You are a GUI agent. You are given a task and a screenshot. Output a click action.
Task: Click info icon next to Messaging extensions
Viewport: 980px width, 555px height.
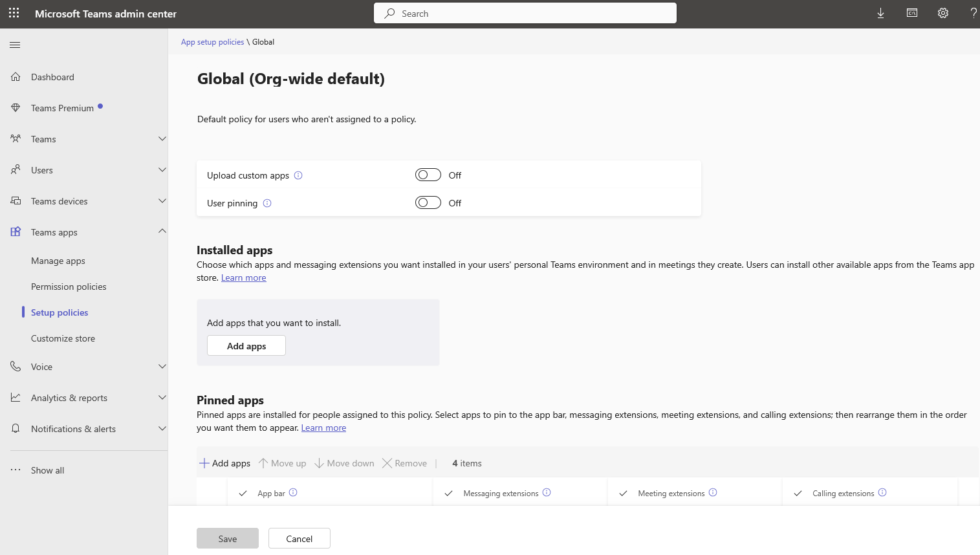tap(547, 493)
